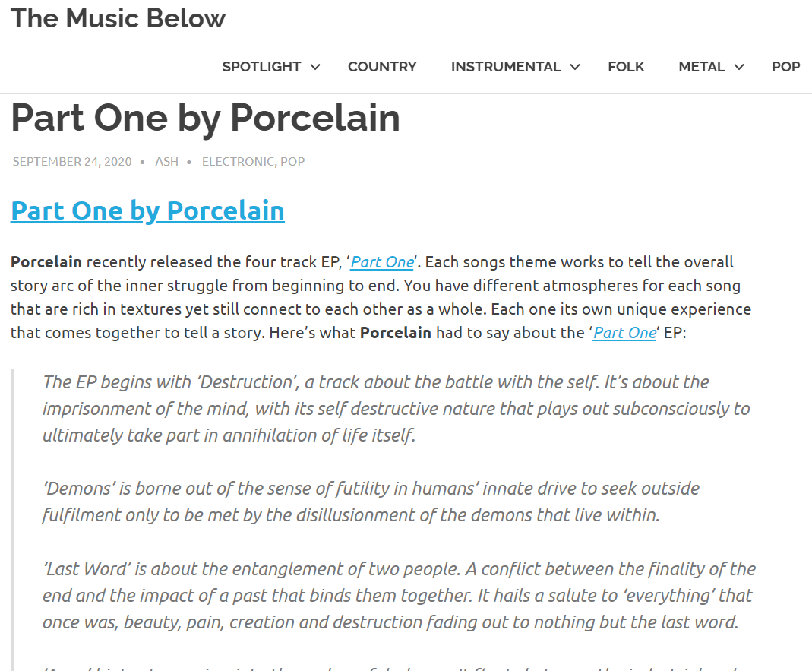The height and width of the screenshot is (671, 812).
Task: Expand the METAL dropdown menu
Action: tap(739, 67)
